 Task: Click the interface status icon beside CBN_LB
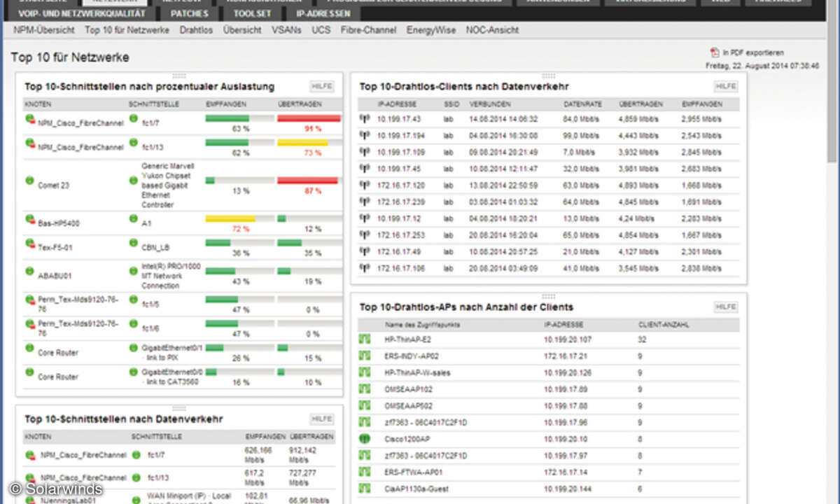133,243
